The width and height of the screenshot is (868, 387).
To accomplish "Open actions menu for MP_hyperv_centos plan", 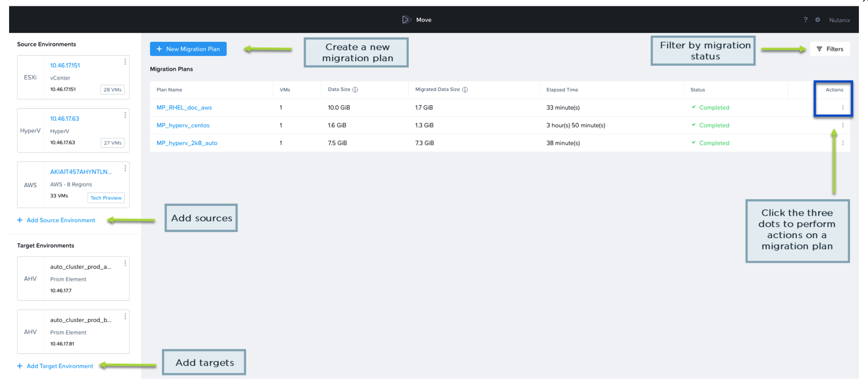I will click(x=843, y=125).
